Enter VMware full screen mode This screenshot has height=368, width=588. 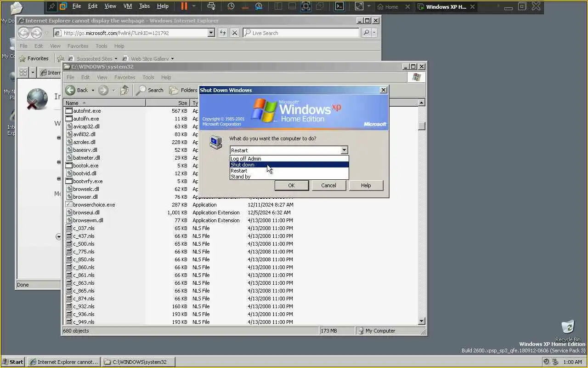pos(306,6)
